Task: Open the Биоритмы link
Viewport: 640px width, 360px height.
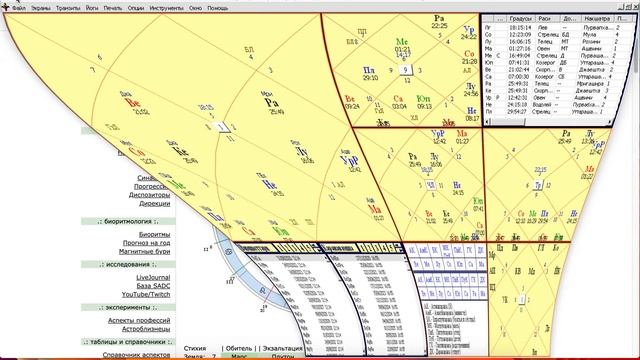Action: [x=154, y=234]
